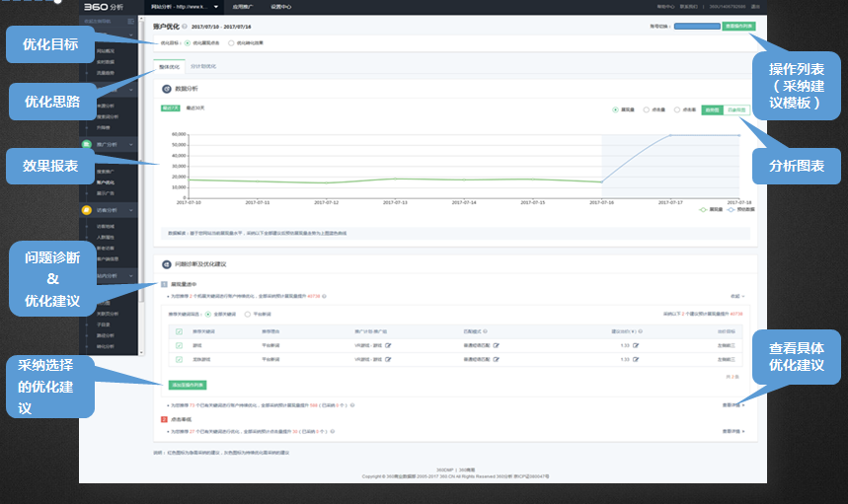Click the orange 访客分析 sidebar icon

(x=88, y=209)
